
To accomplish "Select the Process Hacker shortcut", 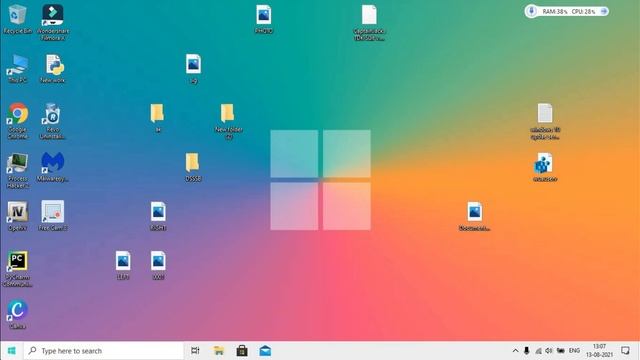I will tap(18, 170).
